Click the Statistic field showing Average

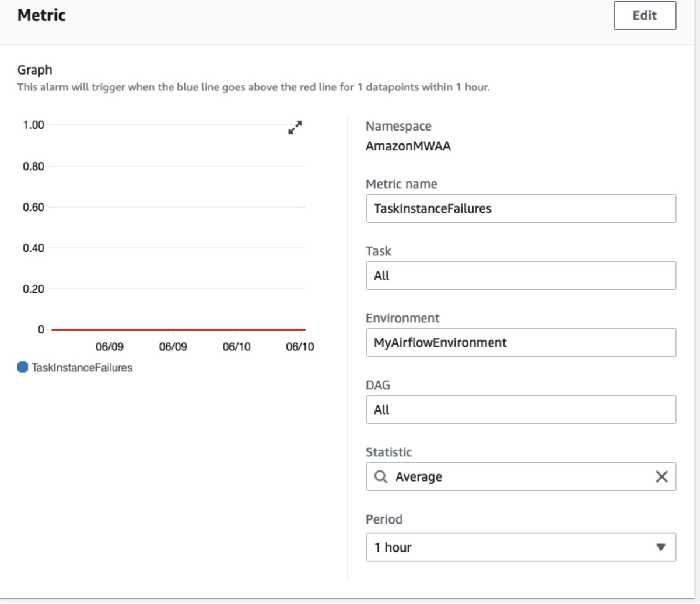click(513, 477)
